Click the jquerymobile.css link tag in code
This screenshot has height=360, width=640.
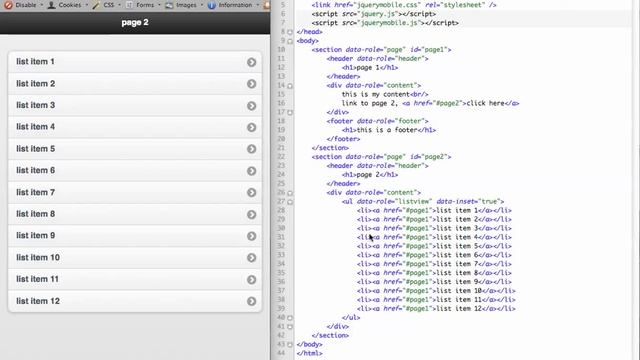coord(404,5)
